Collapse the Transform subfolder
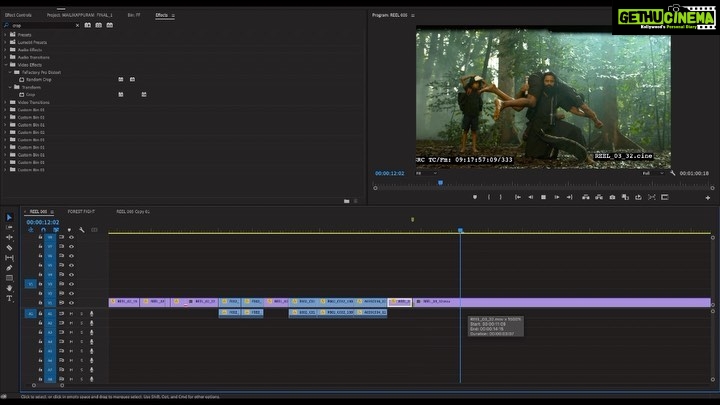This screenshot has height=405, width=720. pyautogui.click(x=10, y=87)
